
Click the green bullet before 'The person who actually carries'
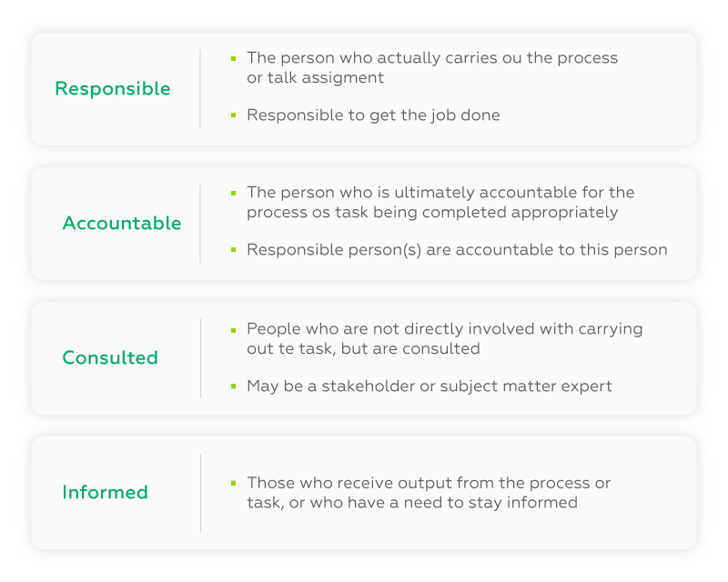tap(234, 58)
